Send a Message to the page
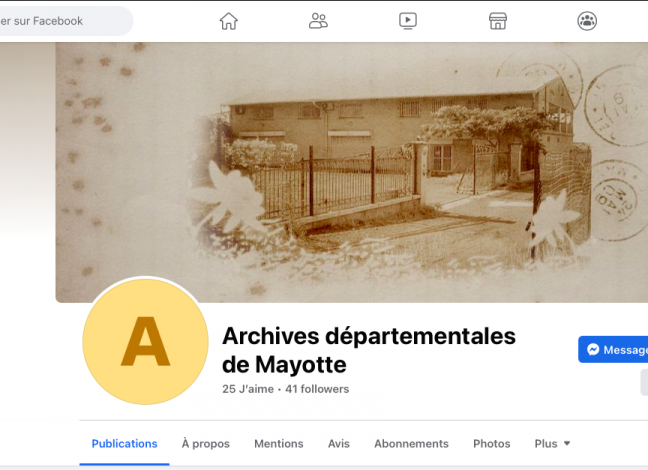648x470 pixels. coord(613,350)
